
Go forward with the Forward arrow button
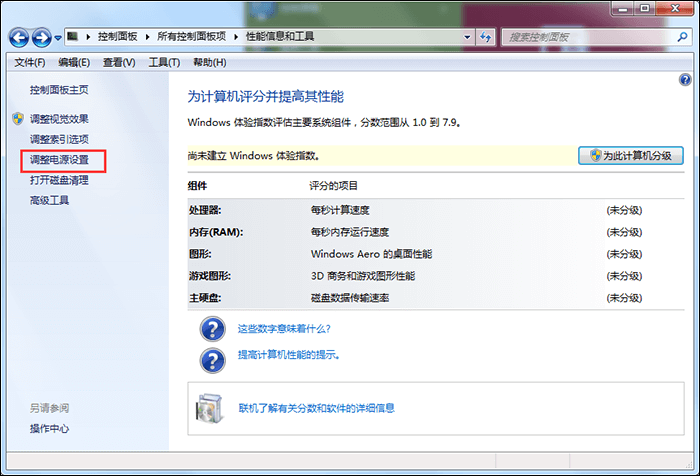tap(42, 38)
